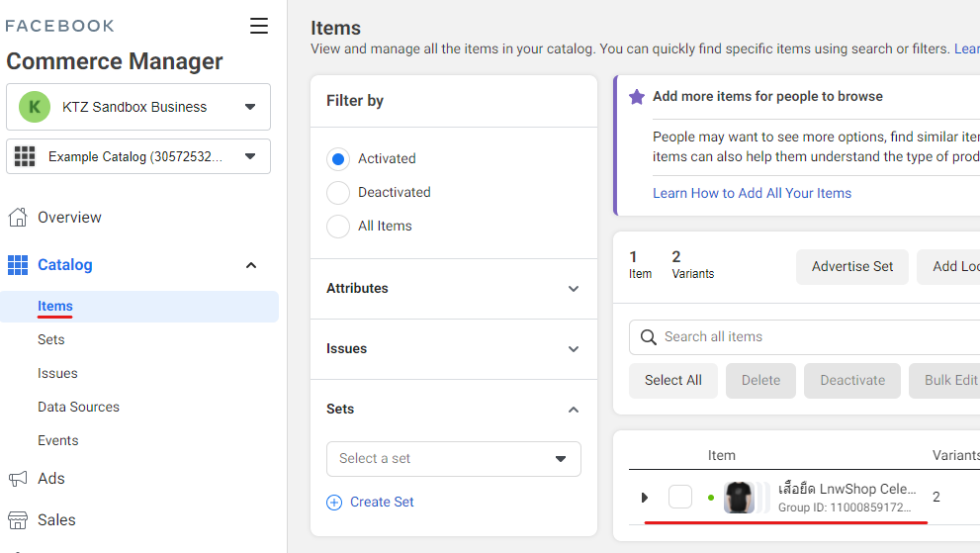Viewport: 980px width, 553px height.
Task: Click the Catalog grid icon
Action: [18, 265]
